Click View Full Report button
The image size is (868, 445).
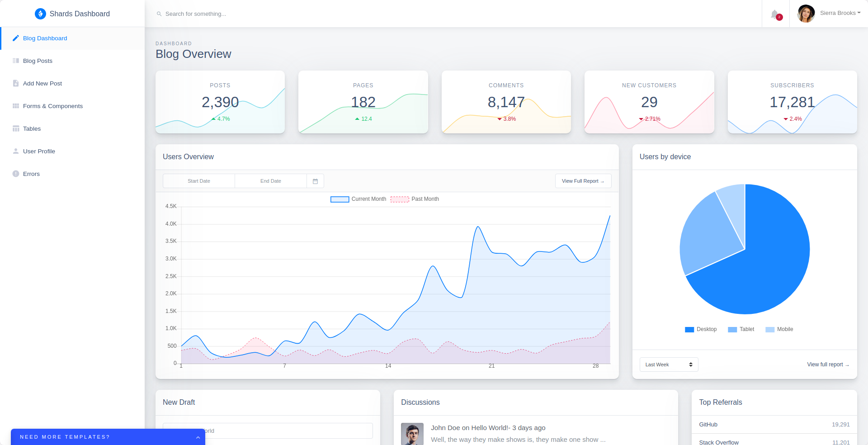tap(583, 181)
